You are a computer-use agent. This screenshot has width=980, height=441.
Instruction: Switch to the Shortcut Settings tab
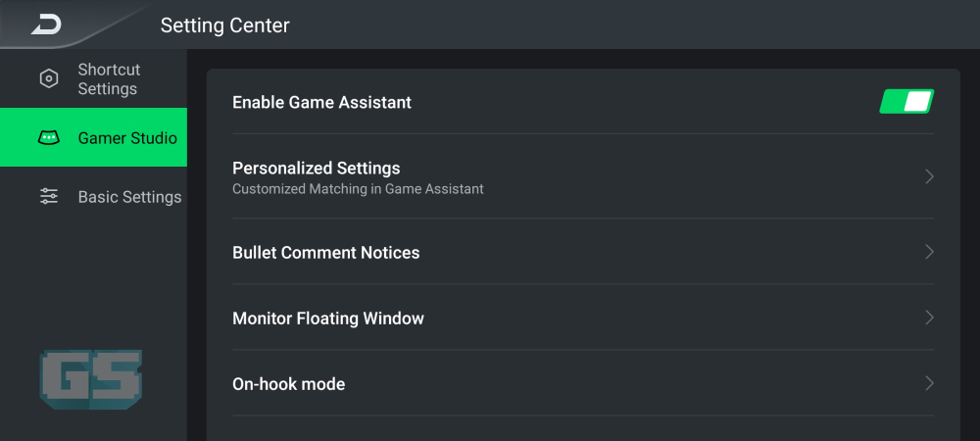(94, 78)
